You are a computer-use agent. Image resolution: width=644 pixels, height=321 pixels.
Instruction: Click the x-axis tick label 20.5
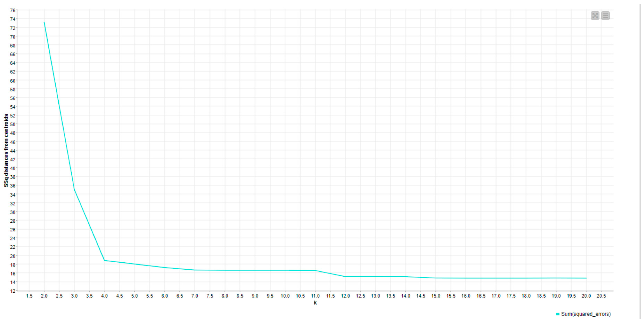(601, 296)
